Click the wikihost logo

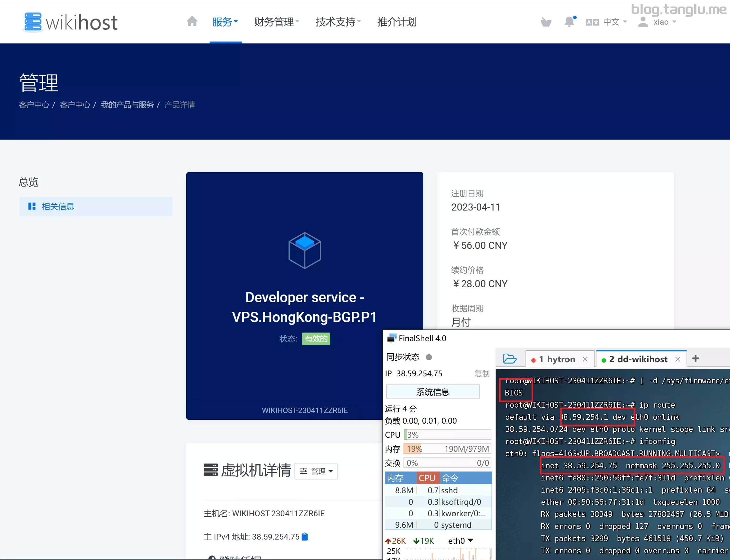click(71, 22)
